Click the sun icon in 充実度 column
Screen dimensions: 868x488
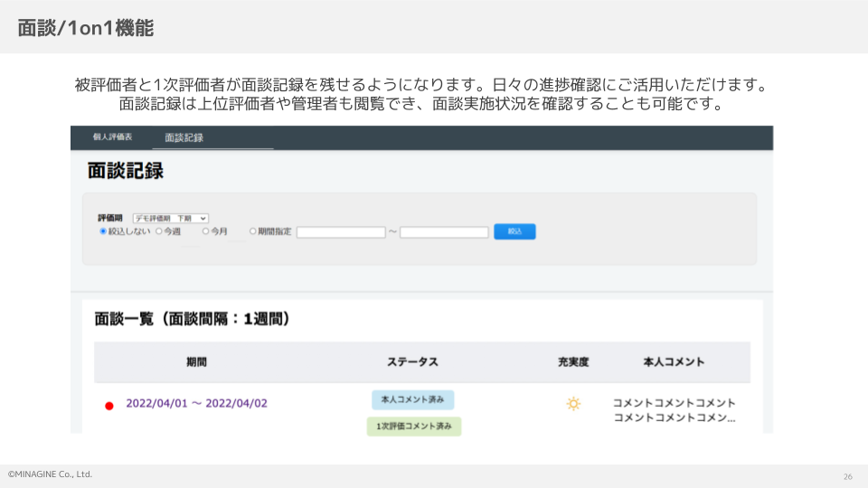573,404
